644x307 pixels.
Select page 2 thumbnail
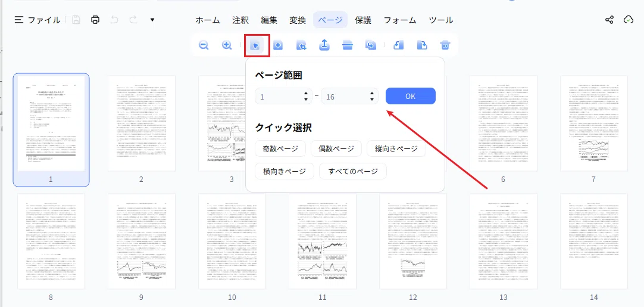[142, 123]
